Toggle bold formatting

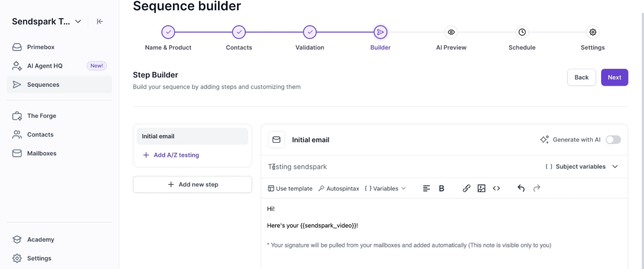click(441, 188)
